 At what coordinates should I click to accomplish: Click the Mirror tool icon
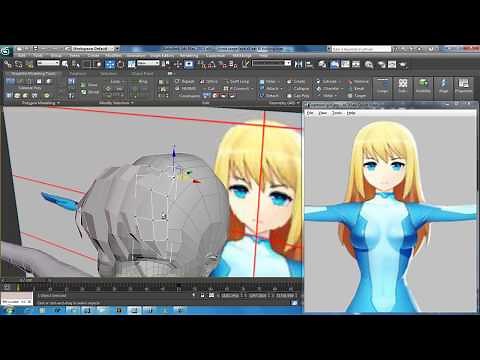click(x=299, y=64)
